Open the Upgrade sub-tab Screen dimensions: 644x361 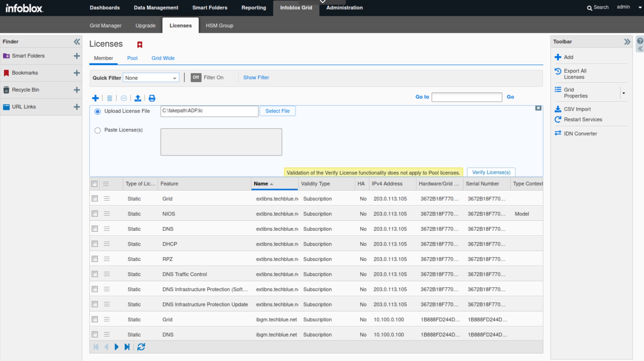[x=145, y=25]
